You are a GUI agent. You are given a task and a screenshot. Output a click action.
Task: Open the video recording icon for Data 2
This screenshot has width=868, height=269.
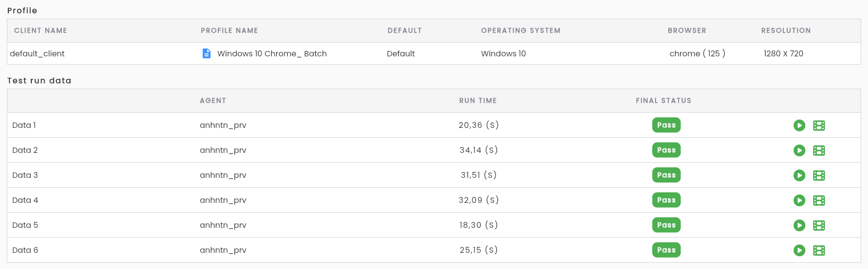point(819,150)
